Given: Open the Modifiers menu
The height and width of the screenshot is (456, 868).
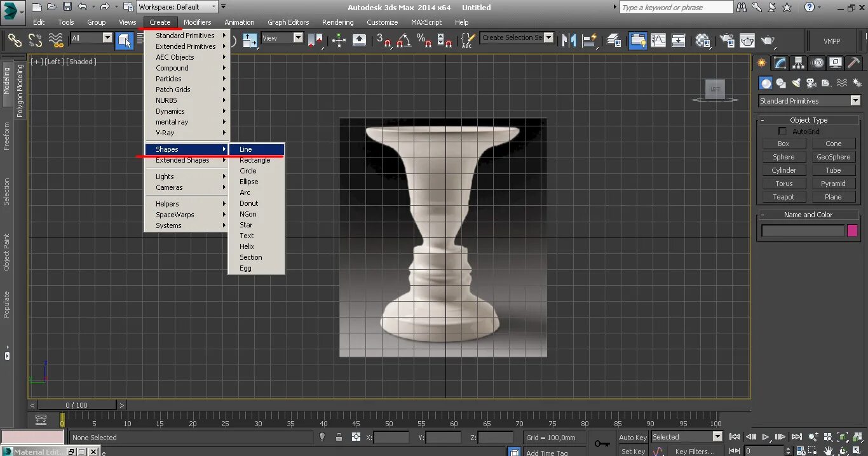Looking at the screenshot, I should tap(197, 22).
